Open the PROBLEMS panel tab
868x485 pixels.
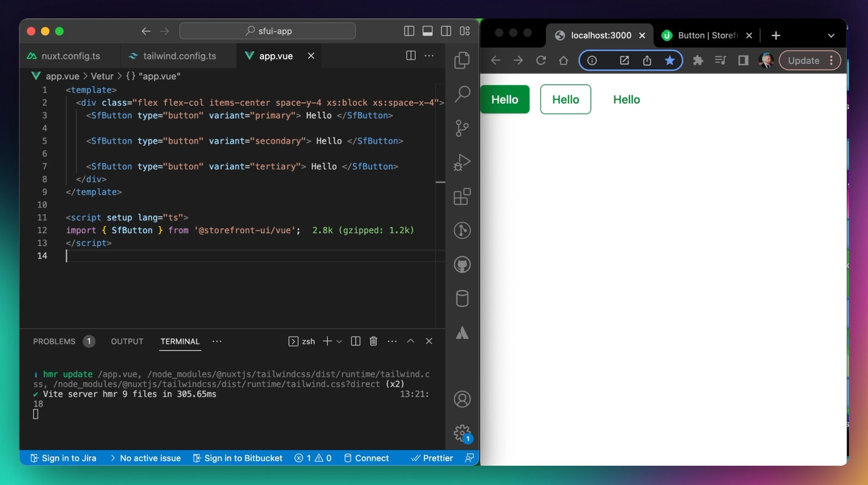point(63,341)
